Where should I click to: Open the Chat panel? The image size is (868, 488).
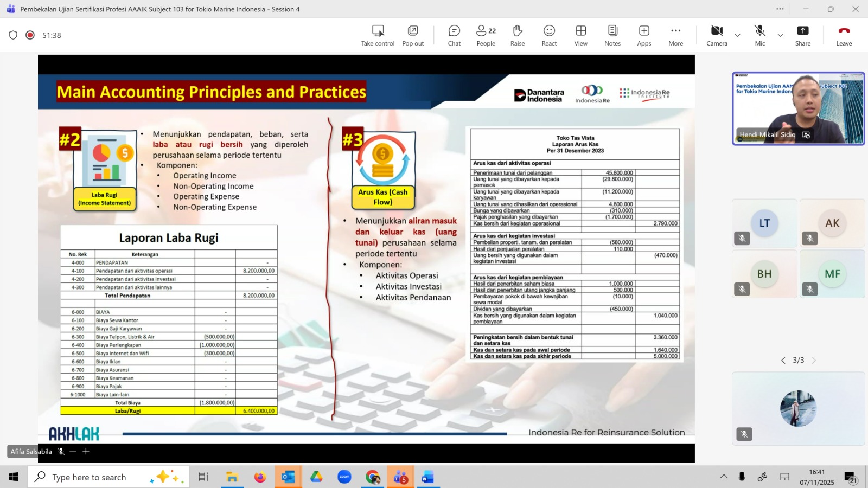point(454,35)
